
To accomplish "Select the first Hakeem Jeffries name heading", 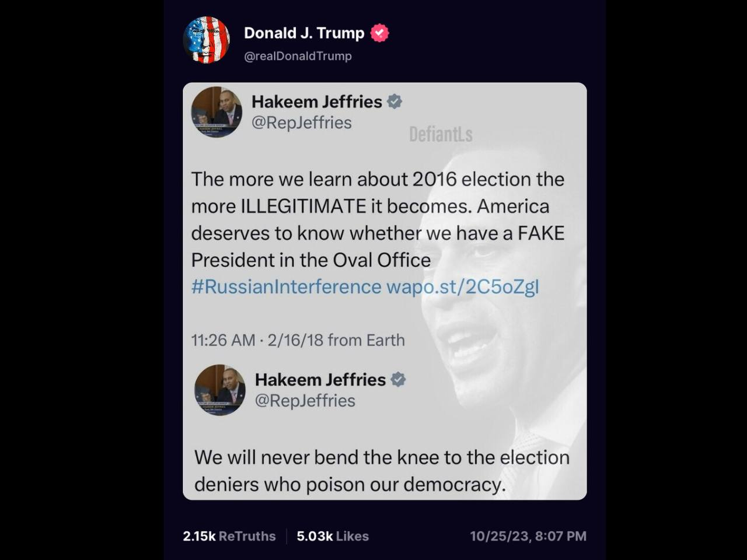I will [316, 101].
